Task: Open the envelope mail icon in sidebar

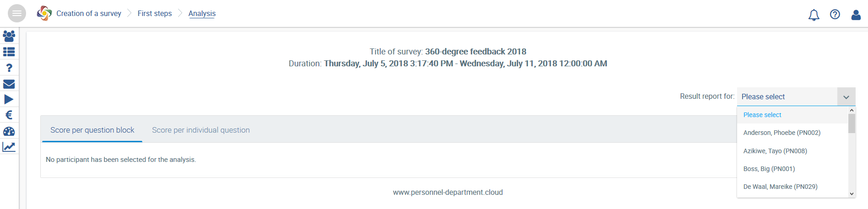Action: tap(9, 84)
